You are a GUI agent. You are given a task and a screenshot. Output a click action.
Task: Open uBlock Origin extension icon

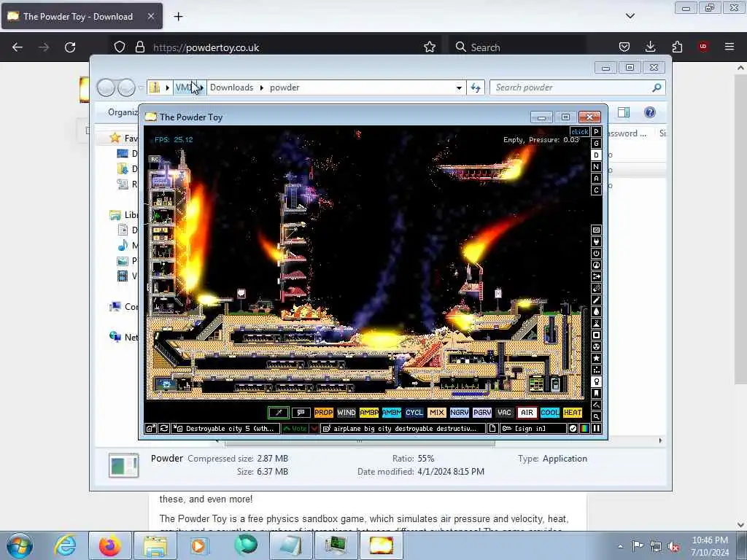tap(703, 47)
